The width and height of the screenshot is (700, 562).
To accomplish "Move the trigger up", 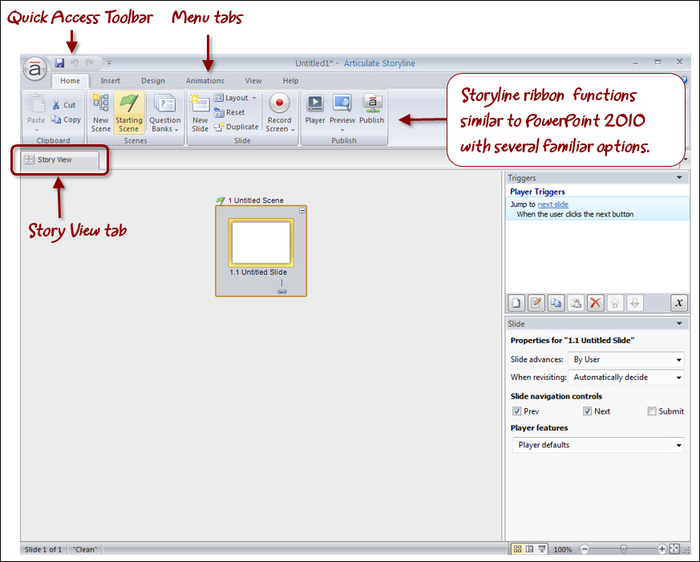I will point(615,303).
